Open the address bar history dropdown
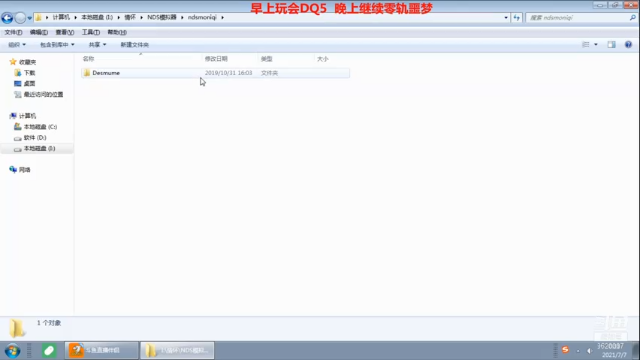The height and width of the screenshot is (360, 640). (506, 18)
